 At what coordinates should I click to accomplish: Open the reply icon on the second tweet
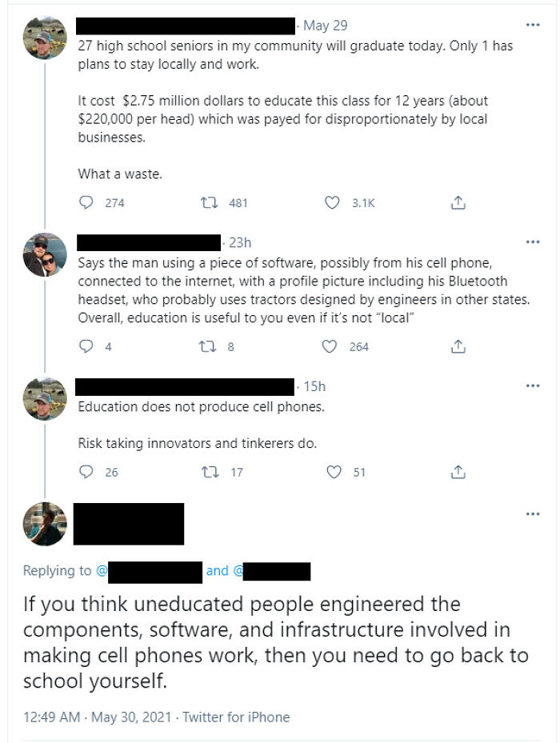tap(86, 346)
